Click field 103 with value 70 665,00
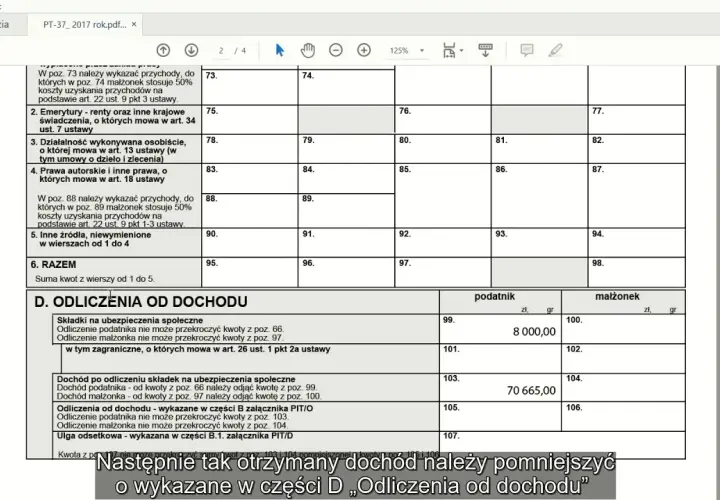The width and height of the screenshot is (720, 500). (500, 388)
